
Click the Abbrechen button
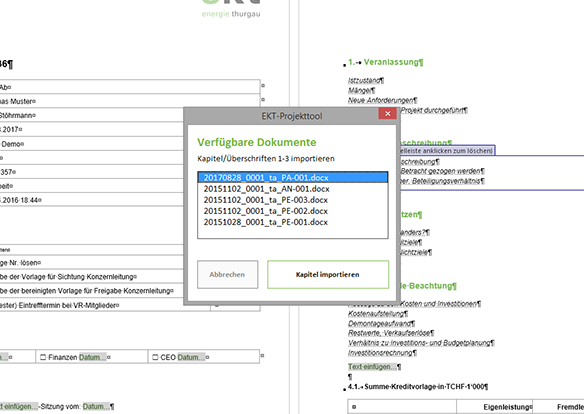(x=227, y=274)
